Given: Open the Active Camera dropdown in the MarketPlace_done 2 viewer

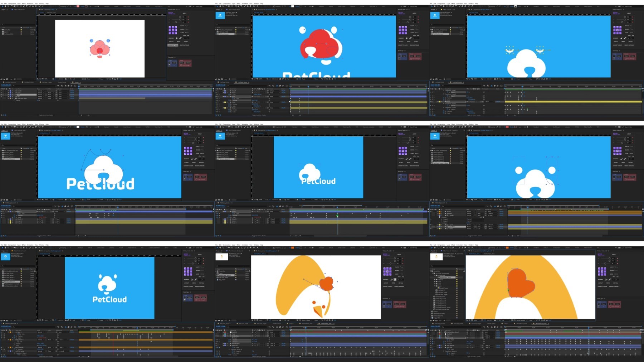Looking at the screenshot, I should (x=522, y=320).
